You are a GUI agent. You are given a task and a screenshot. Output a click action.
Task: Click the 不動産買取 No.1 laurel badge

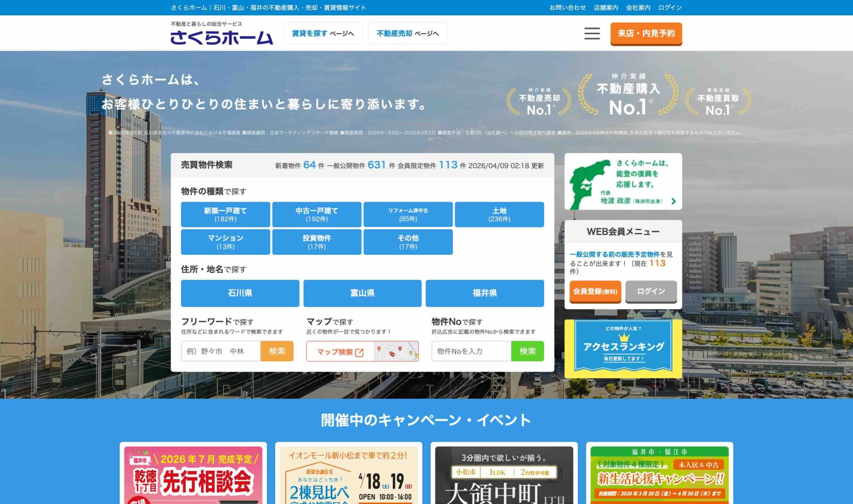[717, 102]
